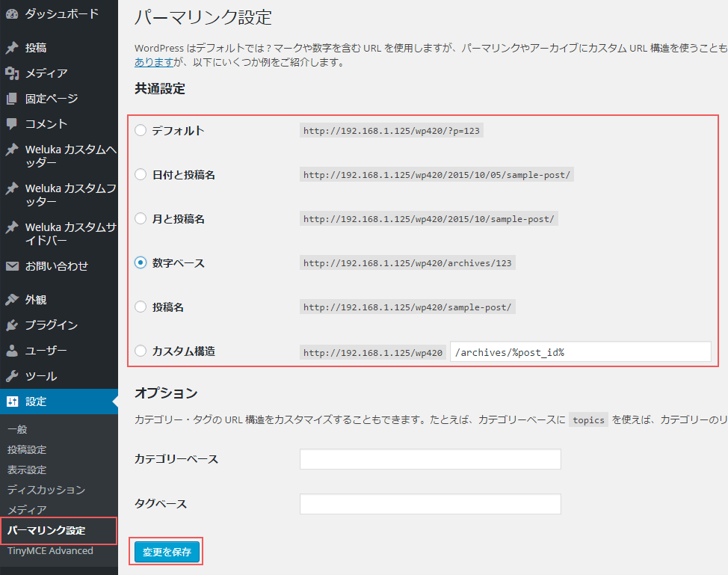Open Weluka カスタムサイドバー menu

click(59, 234)
